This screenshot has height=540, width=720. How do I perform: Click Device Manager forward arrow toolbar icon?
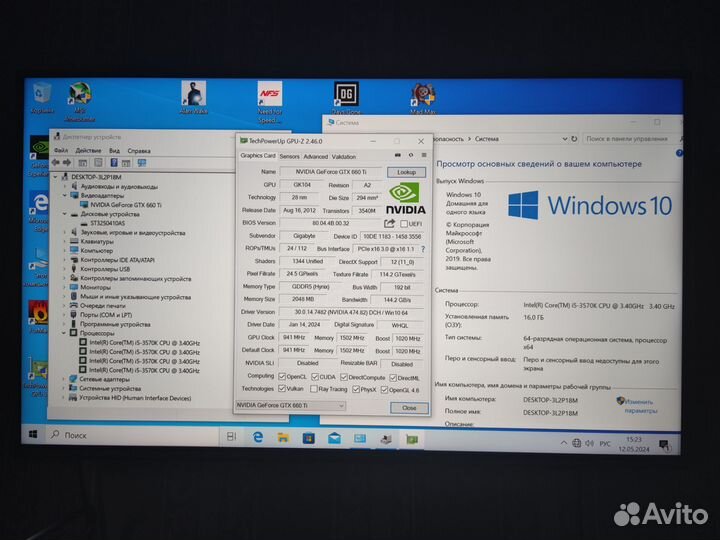pyautogui.click(x=67, y=163)
